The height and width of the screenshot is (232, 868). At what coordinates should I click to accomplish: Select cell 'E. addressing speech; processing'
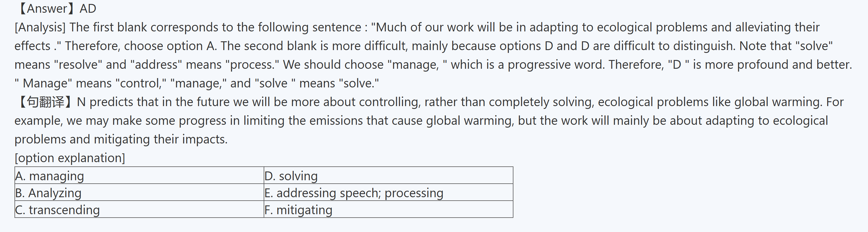(x=354, y=193)
